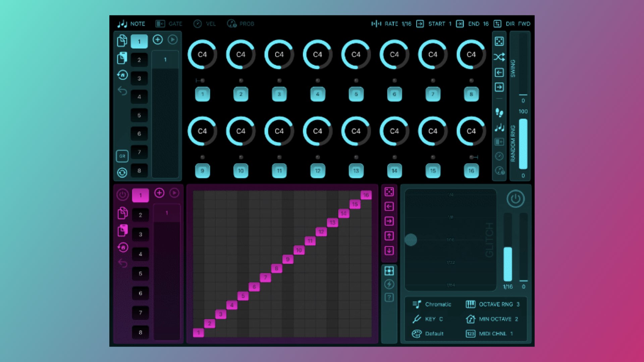Click the RANDOM RNG vertical slider
This screenshot has height=362, width=644.
click(x=523, y=143)
